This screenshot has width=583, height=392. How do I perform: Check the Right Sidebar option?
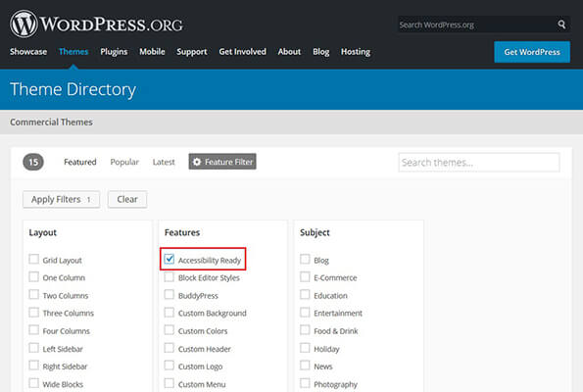(x=34, y=366)
